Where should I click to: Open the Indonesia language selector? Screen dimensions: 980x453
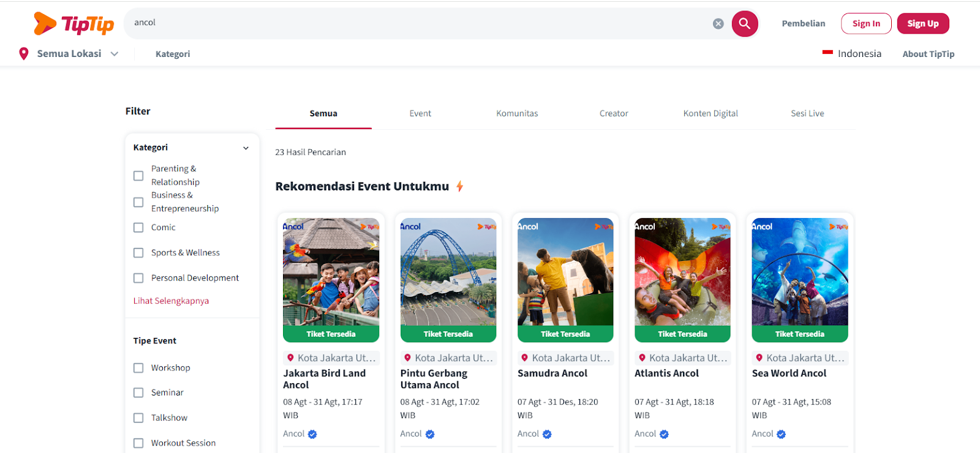click(852, 54)
